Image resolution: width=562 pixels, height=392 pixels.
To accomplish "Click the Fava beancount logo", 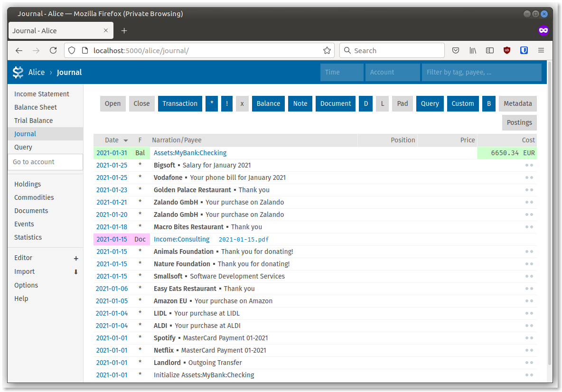I will click(18, 72).
